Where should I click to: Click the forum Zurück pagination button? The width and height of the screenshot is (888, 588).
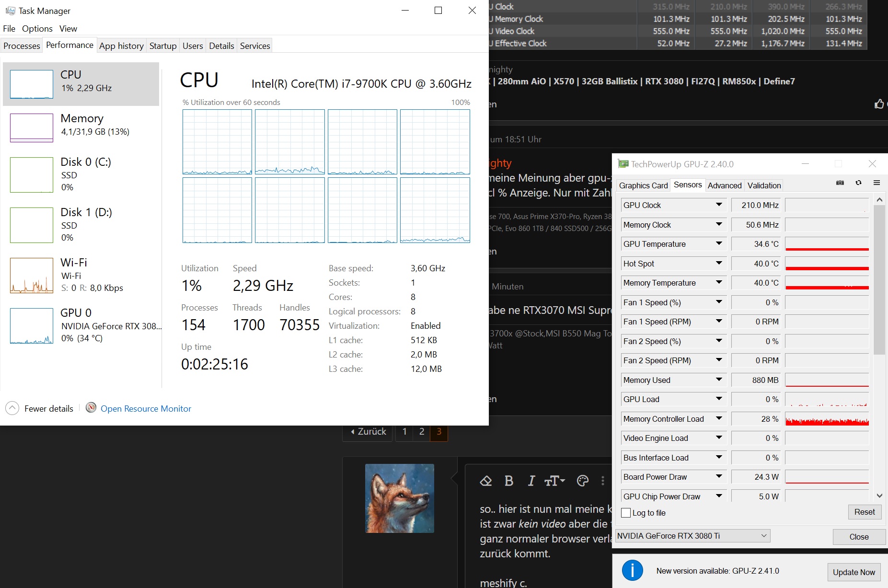point(368,431)
